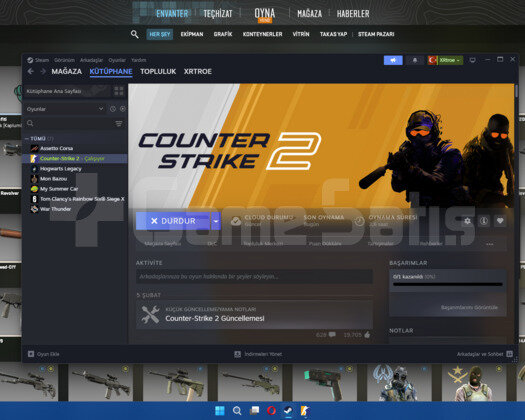Collapse the TÜMÜ games list
Image resolution: width=525 pixels, height=420 pixels.
pos(27,139)
